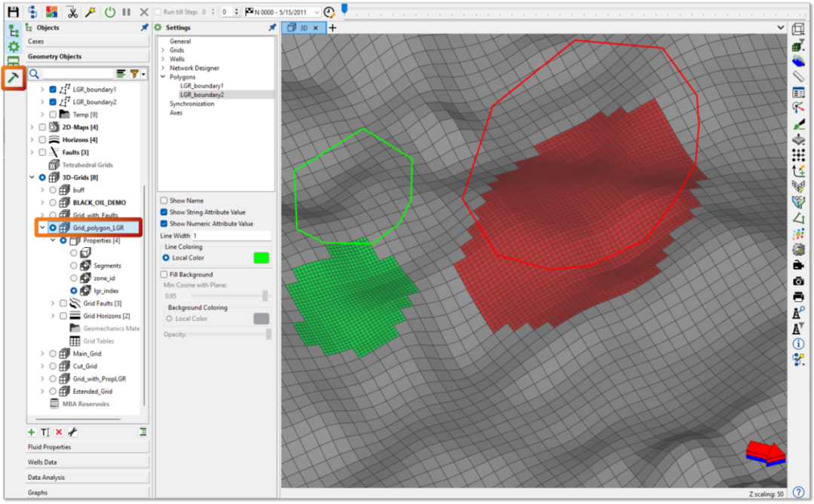
Task: Select the zone_id property radio button
Action: pyautogui.click(x=74, y=278)
